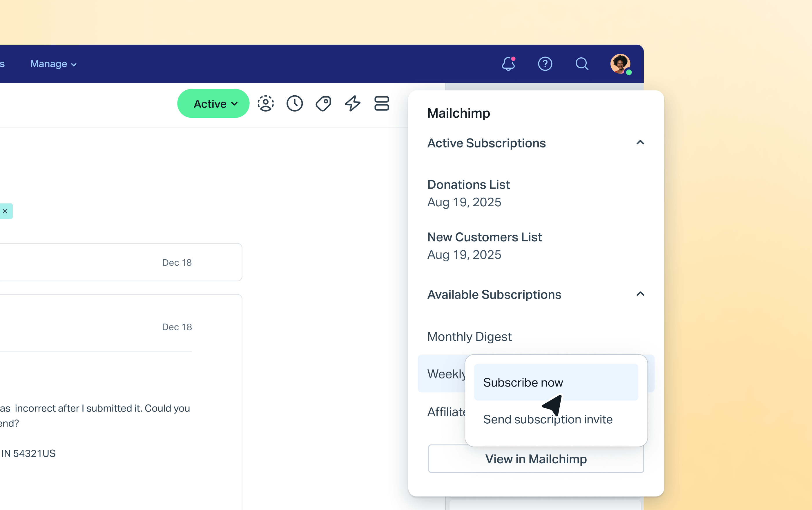Viewport: 812px width, 510px height.
Task: Click the search magnifier icon
Action: click(x=582, y=64)
